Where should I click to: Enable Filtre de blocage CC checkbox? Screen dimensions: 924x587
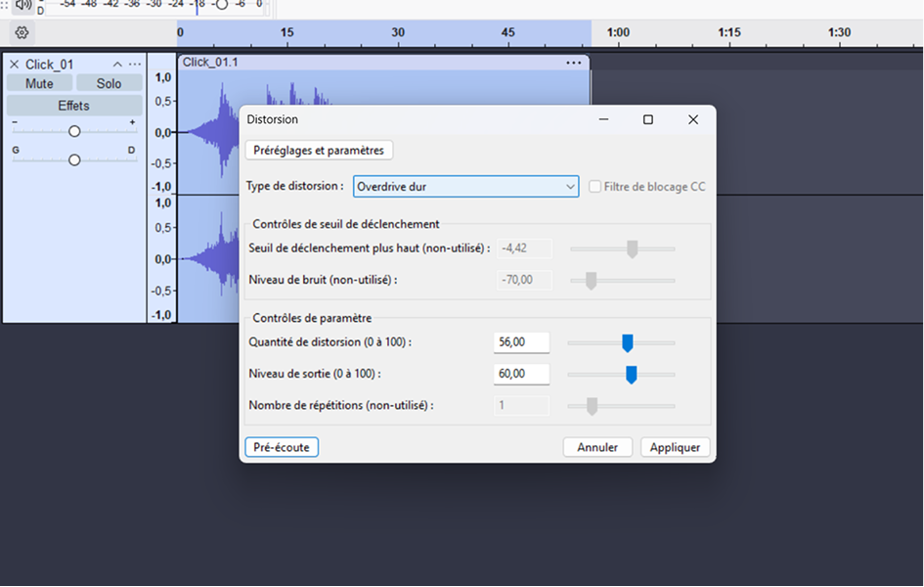(x=595, y=187)
